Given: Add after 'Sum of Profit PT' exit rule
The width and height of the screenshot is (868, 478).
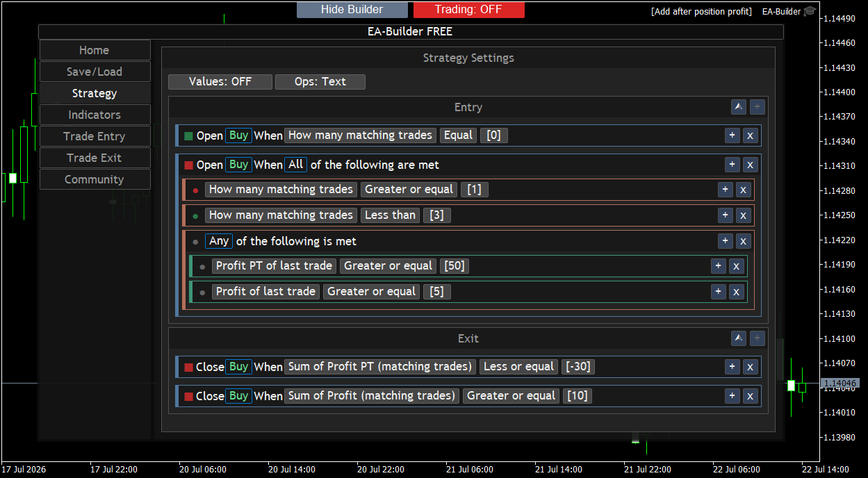Looking at the screenshot, I should click(x=732, y=367).
